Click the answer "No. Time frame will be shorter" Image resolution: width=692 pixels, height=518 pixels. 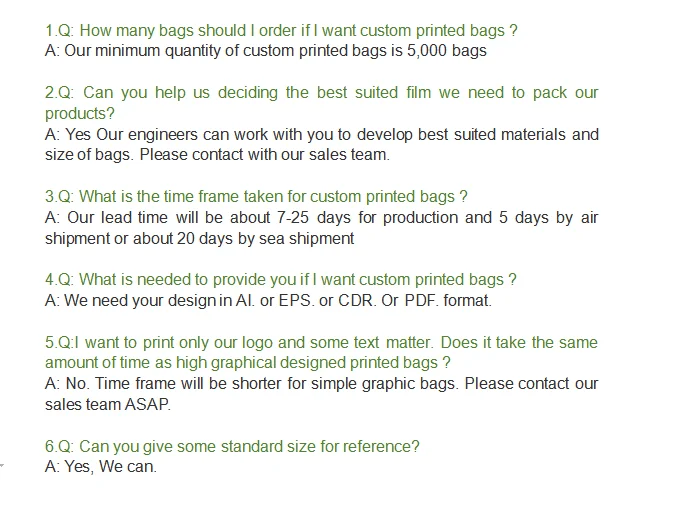pos(322,383)
